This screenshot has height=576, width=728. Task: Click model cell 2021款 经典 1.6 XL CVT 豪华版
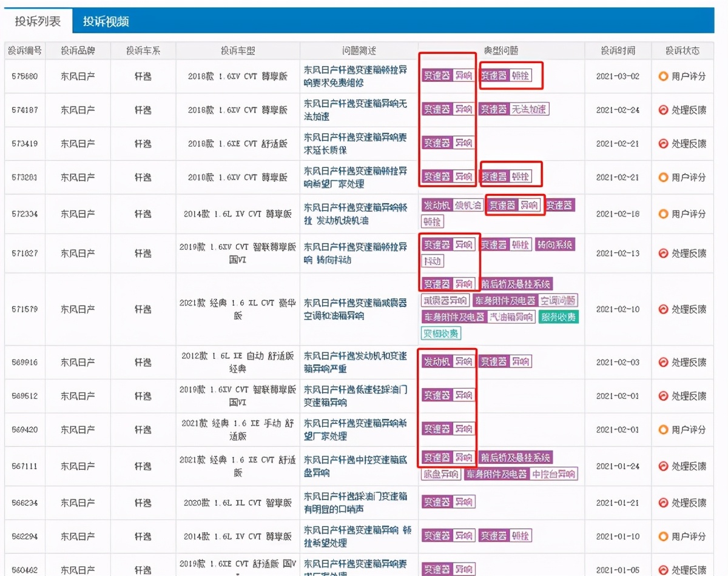pyautogui.click(x=238, y=309)
